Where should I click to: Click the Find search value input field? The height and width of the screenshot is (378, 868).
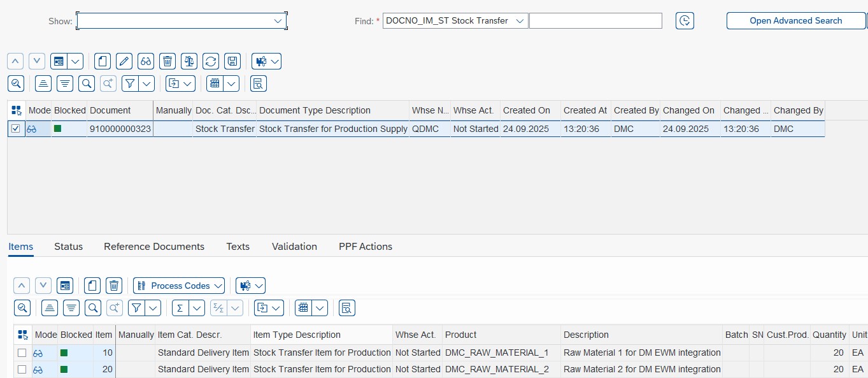coord(595,20)
